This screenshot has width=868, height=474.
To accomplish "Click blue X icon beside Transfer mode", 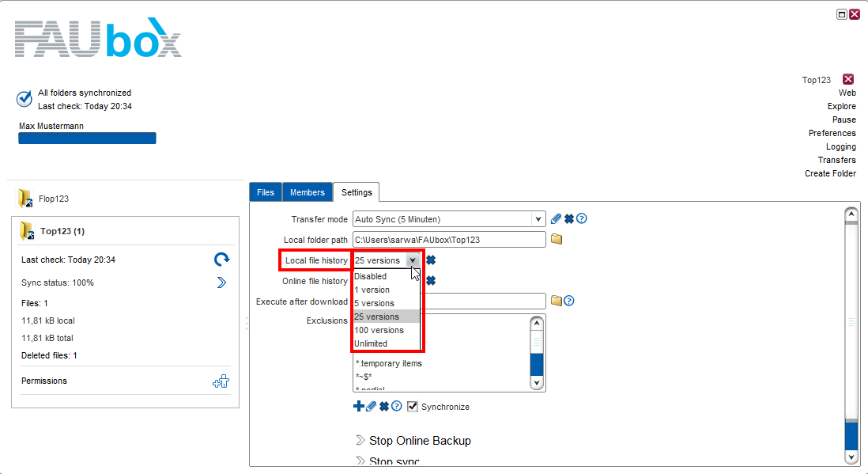I will tap(569, 219).
